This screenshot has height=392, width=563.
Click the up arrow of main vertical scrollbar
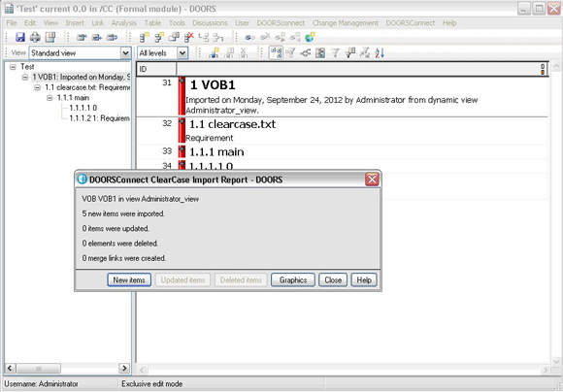point(556,66)
